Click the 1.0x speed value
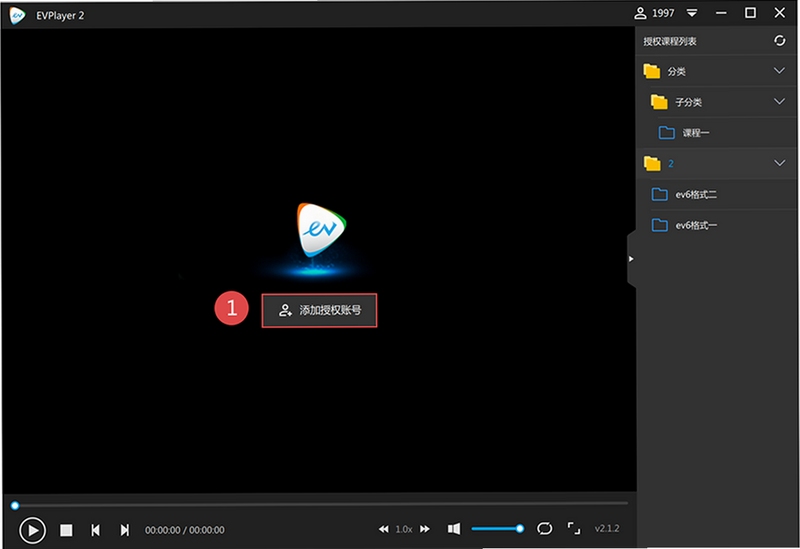This screenshot has height=549, width=800. tap(404, 529)
